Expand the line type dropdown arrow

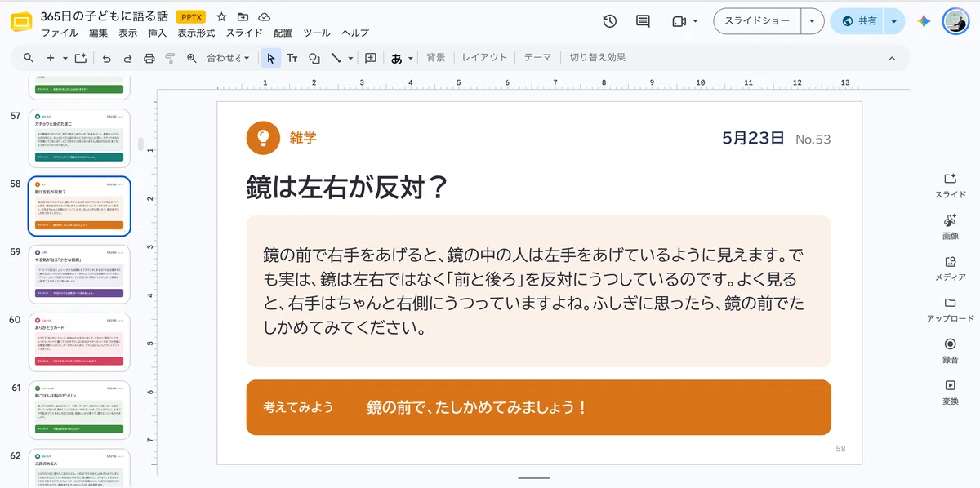(351, 58)
